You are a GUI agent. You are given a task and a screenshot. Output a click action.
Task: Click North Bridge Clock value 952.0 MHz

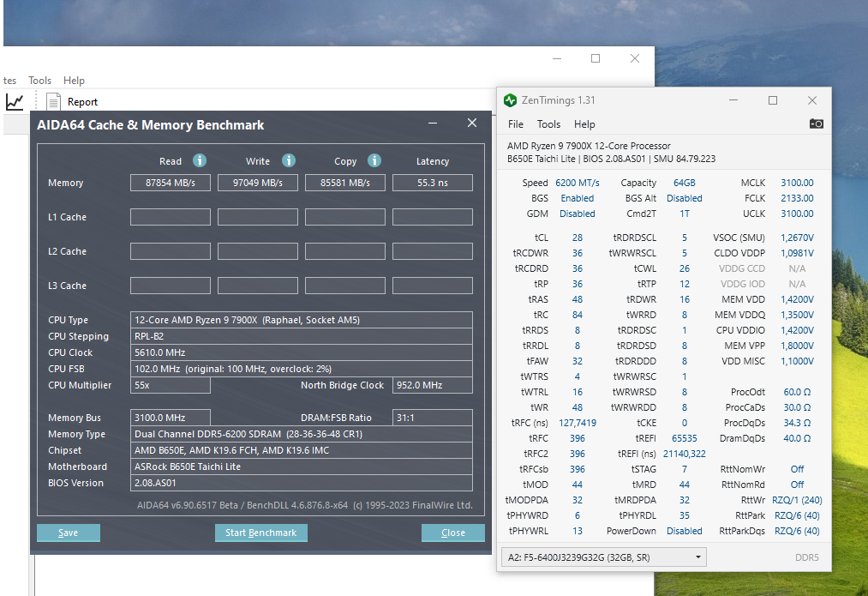click(x=433, y=385)
